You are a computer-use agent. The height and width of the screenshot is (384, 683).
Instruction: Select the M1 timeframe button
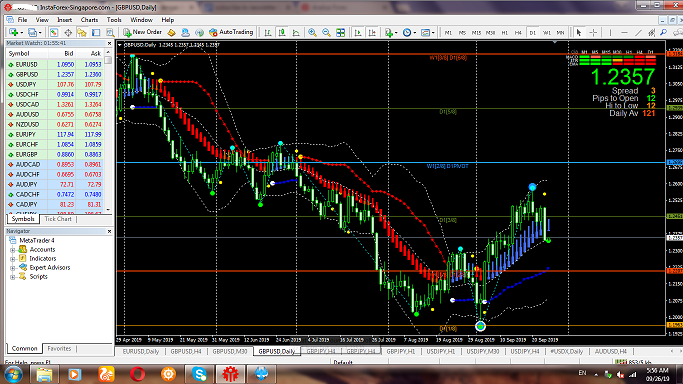[x=448, y=33]
